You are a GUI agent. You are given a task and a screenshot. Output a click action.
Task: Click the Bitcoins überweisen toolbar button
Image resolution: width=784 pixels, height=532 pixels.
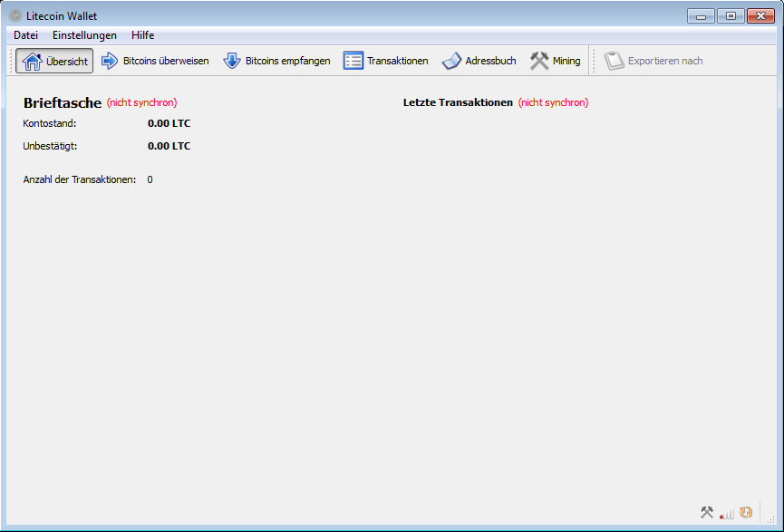coord(154,61)
